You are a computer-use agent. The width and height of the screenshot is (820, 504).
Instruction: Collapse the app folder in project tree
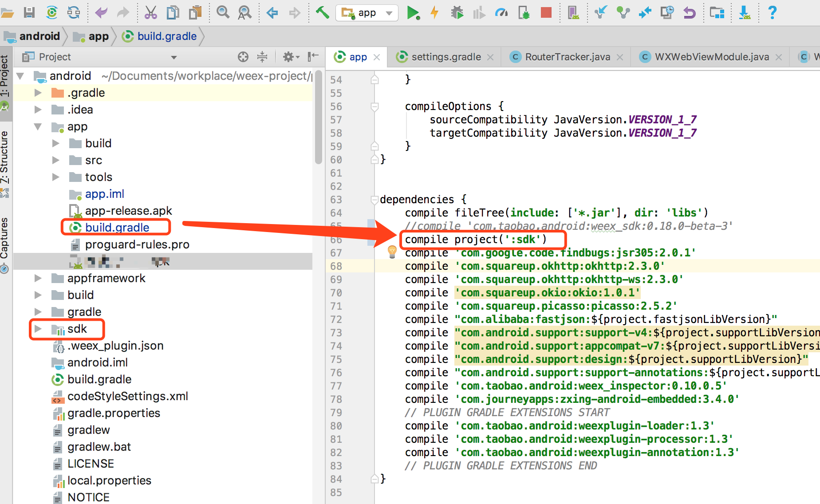tap(38, 127)
